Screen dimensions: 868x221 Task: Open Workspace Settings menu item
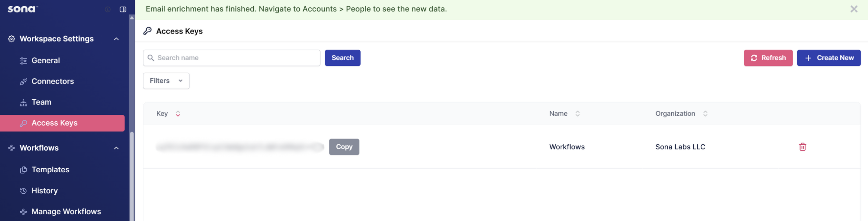pyautogui.click(x=56, y=39)
